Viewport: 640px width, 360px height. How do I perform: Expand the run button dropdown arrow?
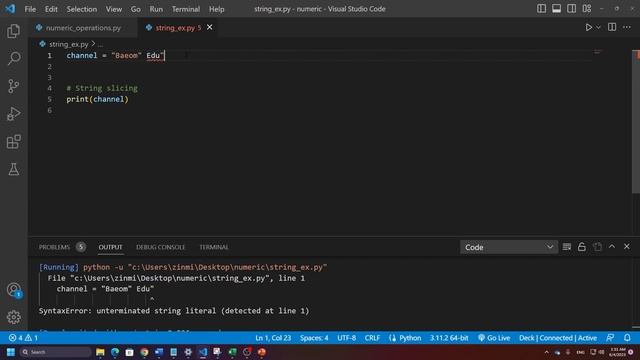598,27
